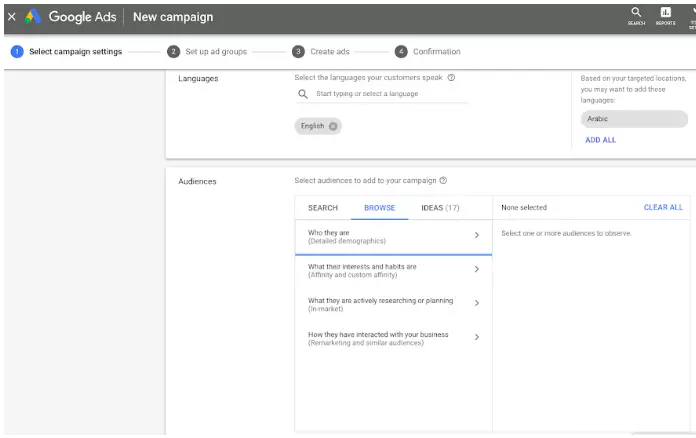Click ADD ALL suggested languages
696x438 pixels.
(x=600, y=140)
